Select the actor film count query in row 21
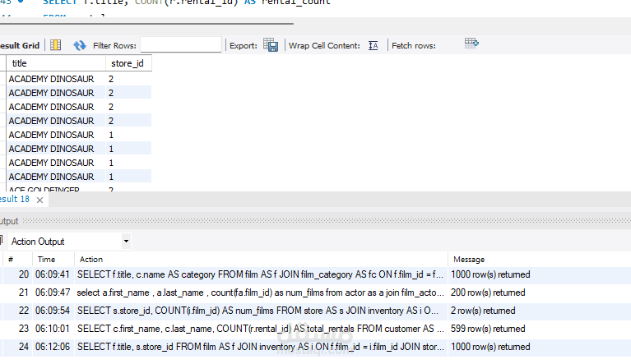 coord(260,293)
